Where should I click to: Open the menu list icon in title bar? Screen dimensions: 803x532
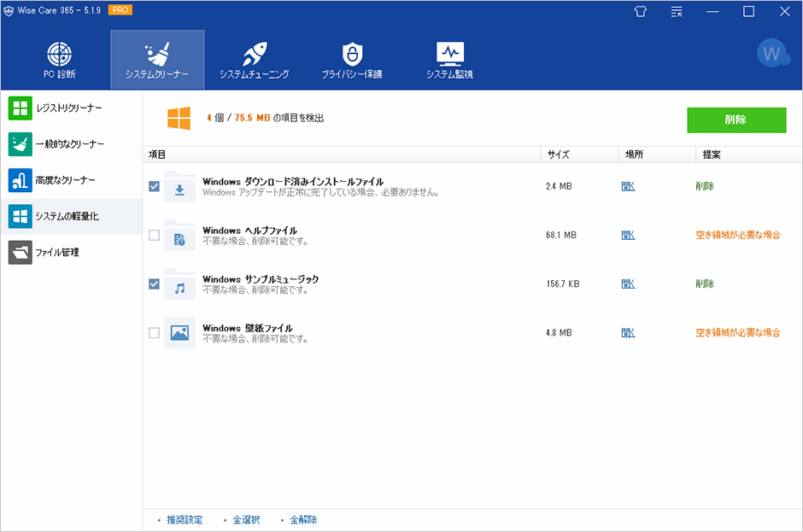(677, 11)
